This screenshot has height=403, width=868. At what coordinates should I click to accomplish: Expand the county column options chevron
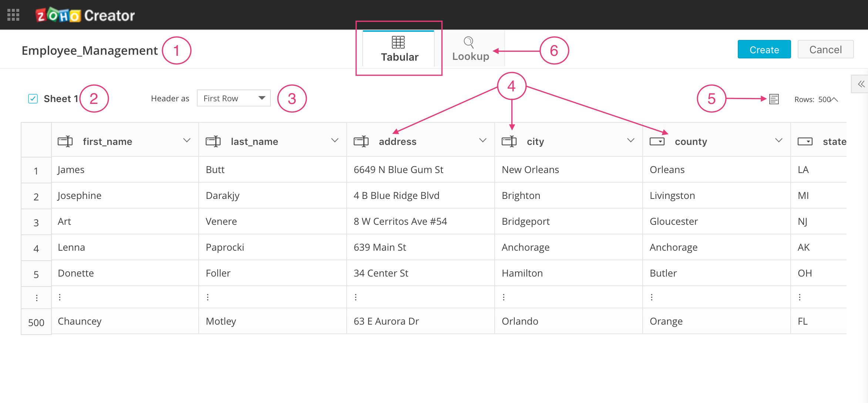click(x=778, y=140)
